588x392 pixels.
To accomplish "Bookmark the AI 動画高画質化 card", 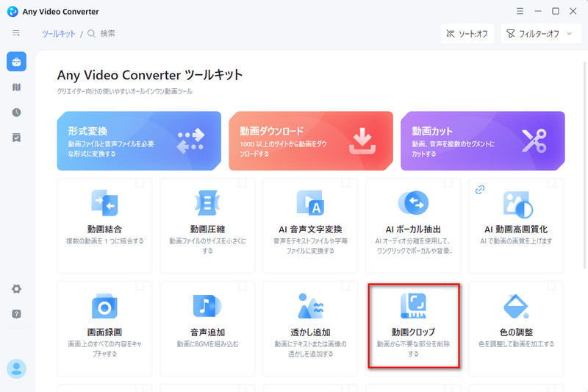I will (551, 183).
